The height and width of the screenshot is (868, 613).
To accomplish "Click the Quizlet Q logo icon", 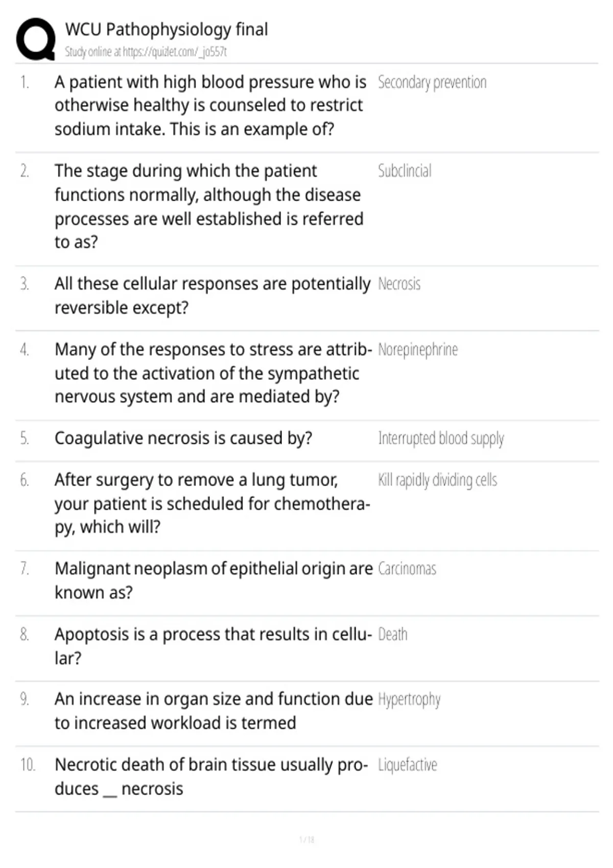I will tap(36, 39).
